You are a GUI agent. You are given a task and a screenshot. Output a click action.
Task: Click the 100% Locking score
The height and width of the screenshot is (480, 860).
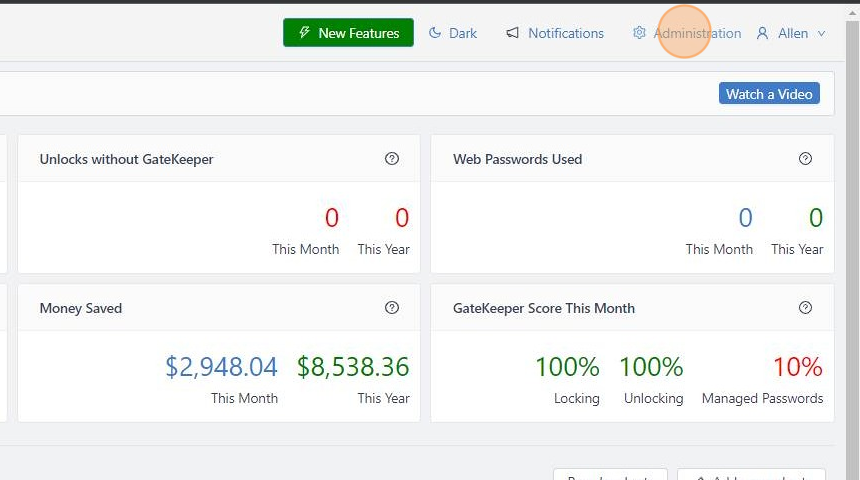point(567,367)
